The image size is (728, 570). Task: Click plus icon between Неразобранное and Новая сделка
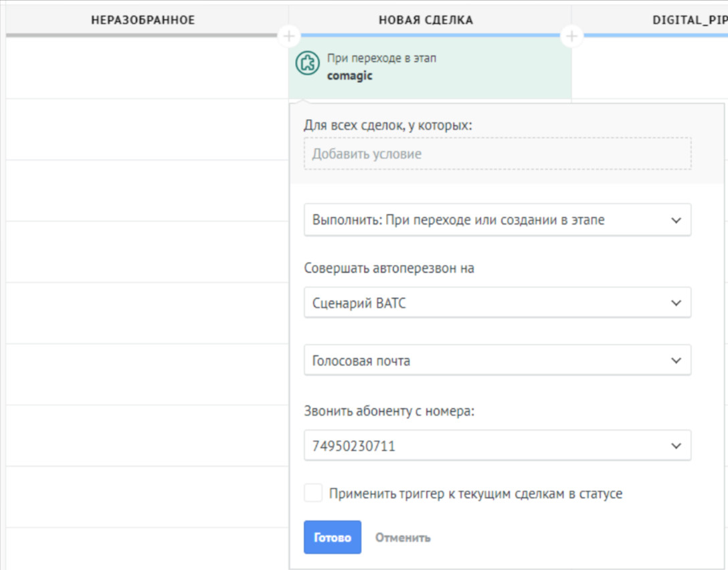289,35
